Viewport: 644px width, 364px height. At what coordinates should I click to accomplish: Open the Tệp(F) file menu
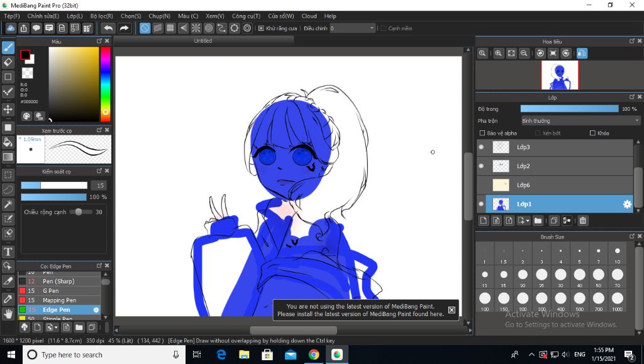pos(12,16)
